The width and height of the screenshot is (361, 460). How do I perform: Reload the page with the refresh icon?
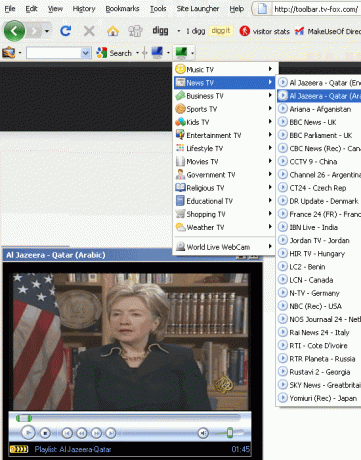click(x=65, y=31)
